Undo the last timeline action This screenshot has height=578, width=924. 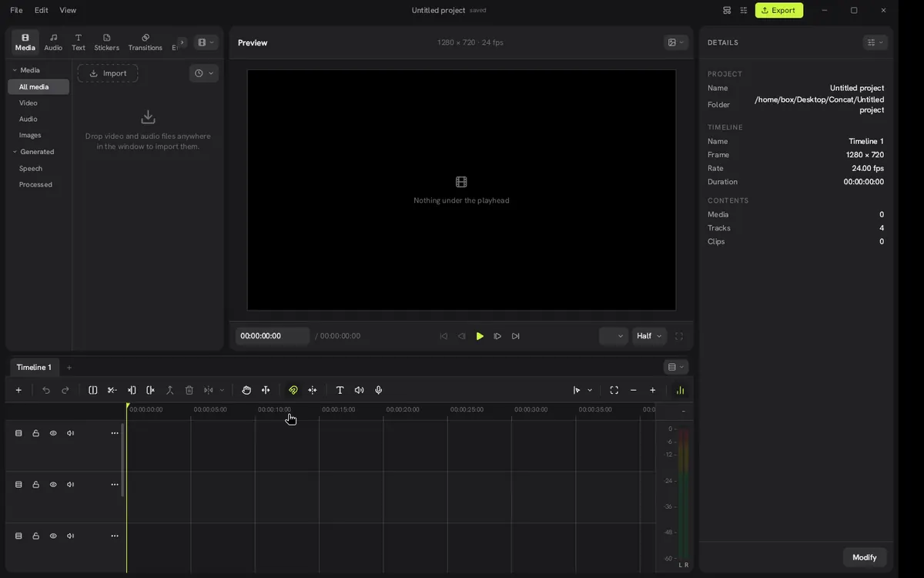46,390
